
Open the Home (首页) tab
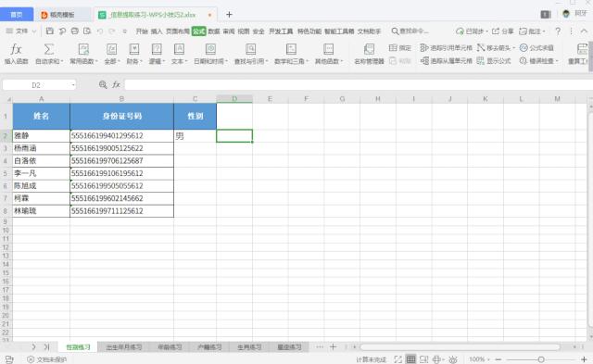click(17, 15)
